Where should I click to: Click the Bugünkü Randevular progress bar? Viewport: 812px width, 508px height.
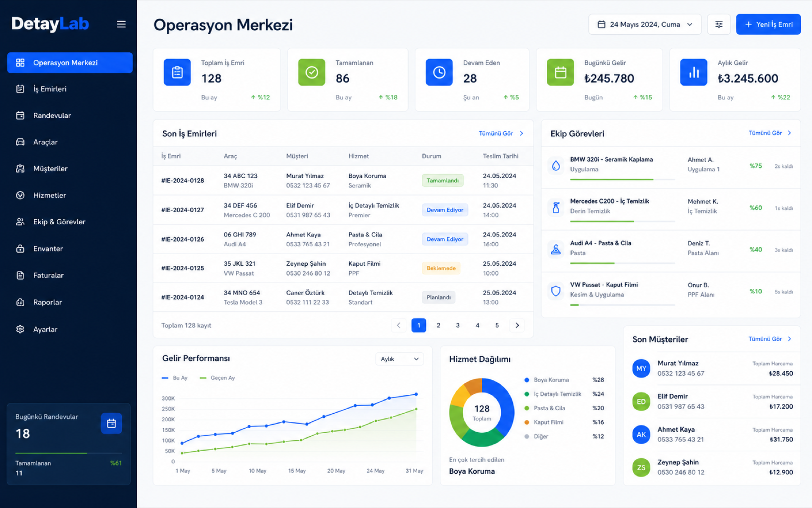(69, 453)
